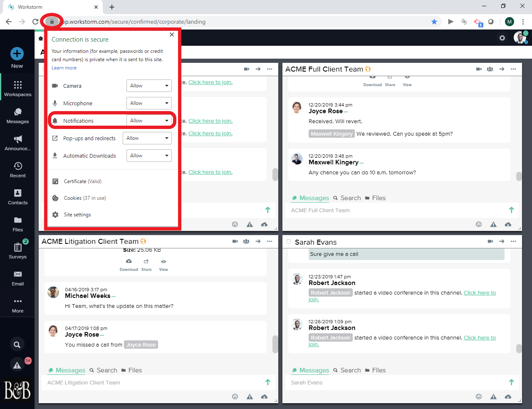The width and height of the screenshot is (532, 409).
Task: Share the file in ACME Litigation Client Team
Action: click(x=146, y=265)
